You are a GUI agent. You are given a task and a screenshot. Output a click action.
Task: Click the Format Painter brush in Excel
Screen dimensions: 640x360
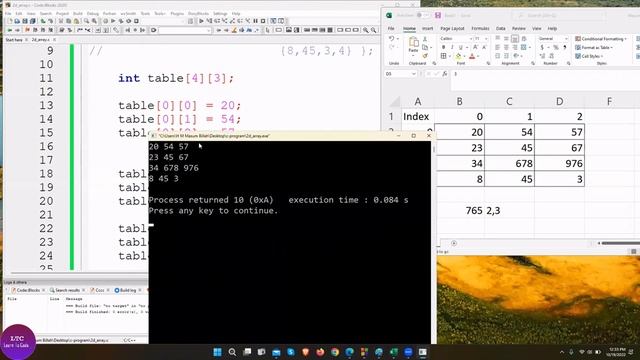(425, 56)
